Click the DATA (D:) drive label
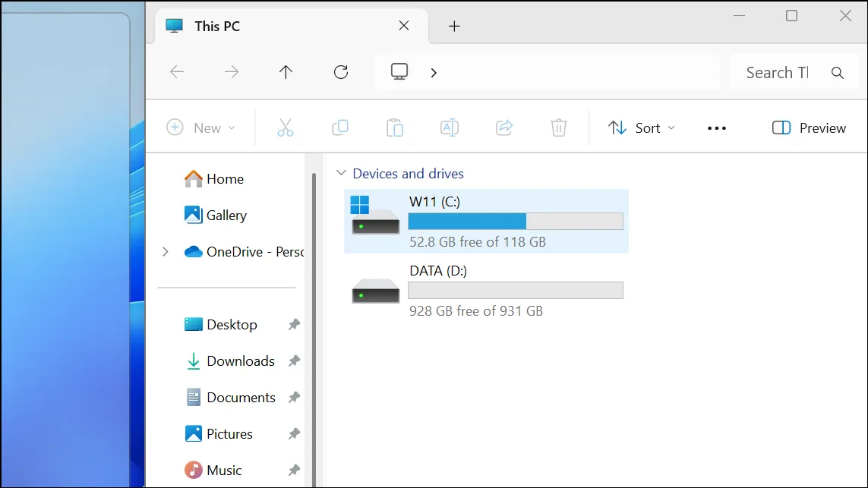 pos(438,270)
